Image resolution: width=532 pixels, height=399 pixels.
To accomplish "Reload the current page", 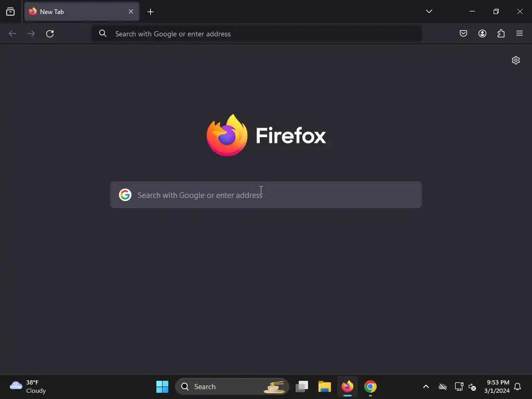I will pos(50,34).
